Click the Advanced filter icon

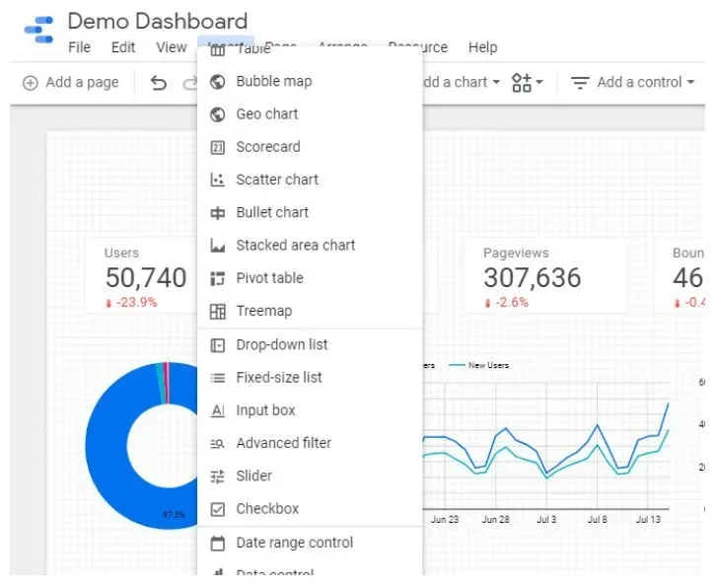[218, 444]
